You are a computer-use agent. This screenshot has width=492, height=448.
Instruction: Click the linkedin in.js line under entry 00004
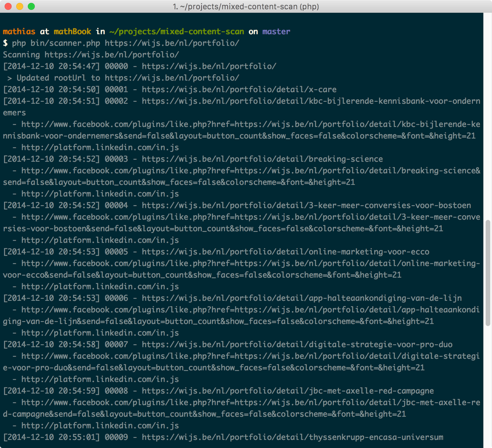click(x=96, y=240)
